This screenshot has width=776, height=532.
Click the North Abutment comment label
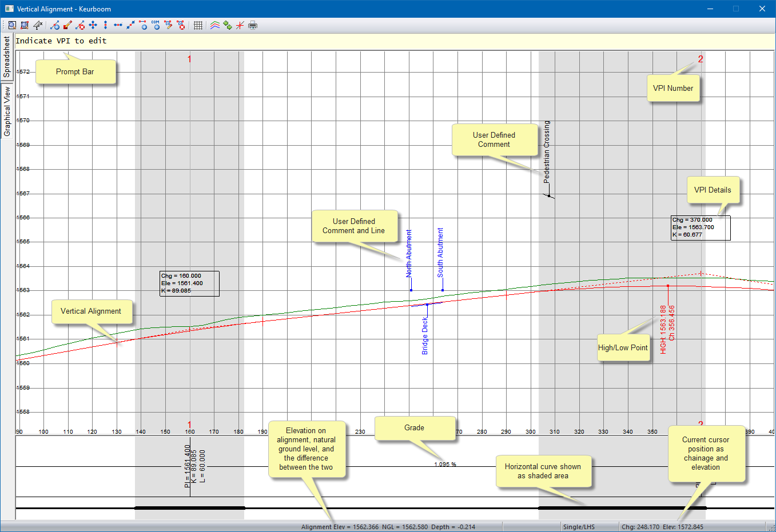[x=409, y=253]
